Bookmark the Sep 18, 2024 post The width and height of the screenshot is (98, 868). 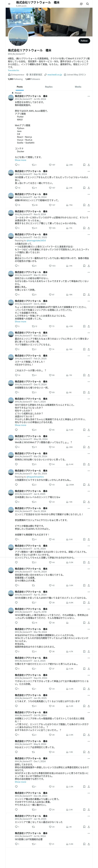(x=84, y=188)
